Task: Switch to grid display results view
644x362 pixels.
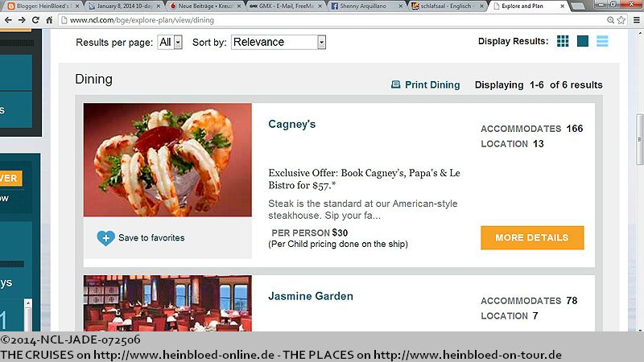Action: pyautogui.click(x=563, y=41)
